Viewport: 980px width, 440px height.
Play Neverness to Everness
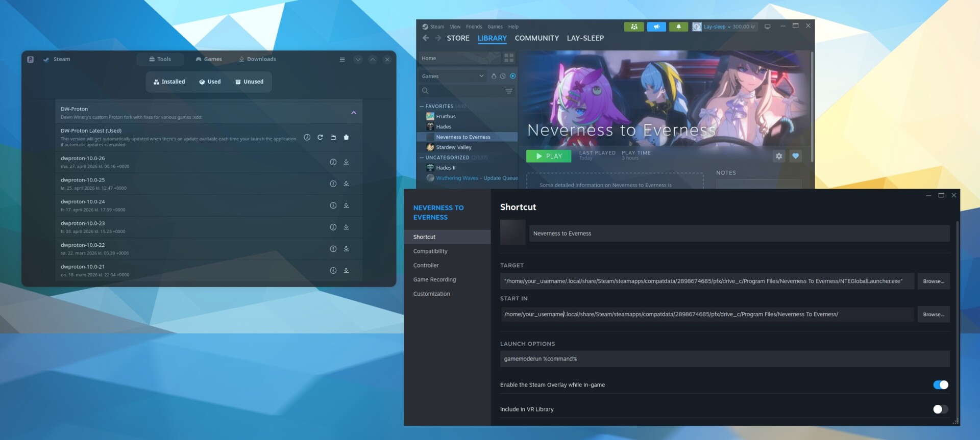tap(549, 157)
